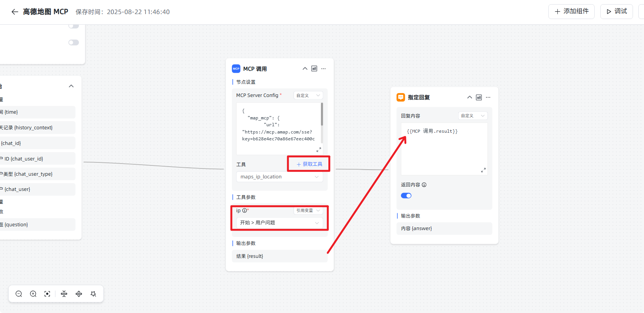
Task: Toggle the lower switch in top-left panel
Action: (74, 43)
